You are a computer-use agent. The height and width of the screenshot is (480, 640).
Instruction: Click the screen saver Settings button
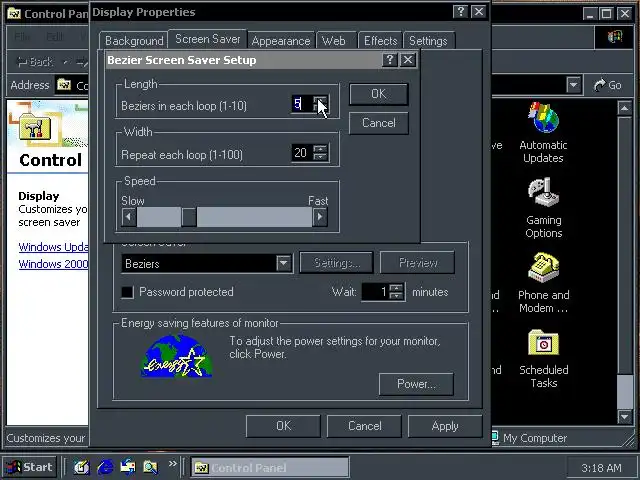[336, 262]
